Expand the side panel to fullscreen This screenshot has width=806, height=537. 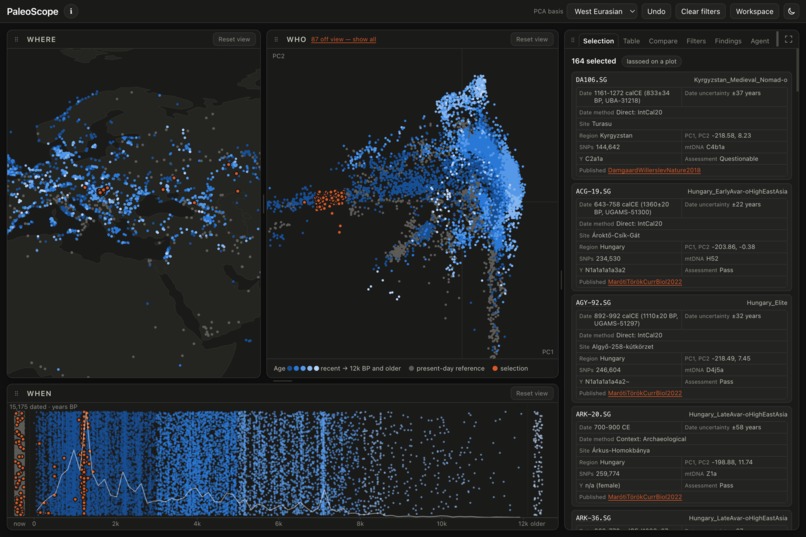coord(789,40)
